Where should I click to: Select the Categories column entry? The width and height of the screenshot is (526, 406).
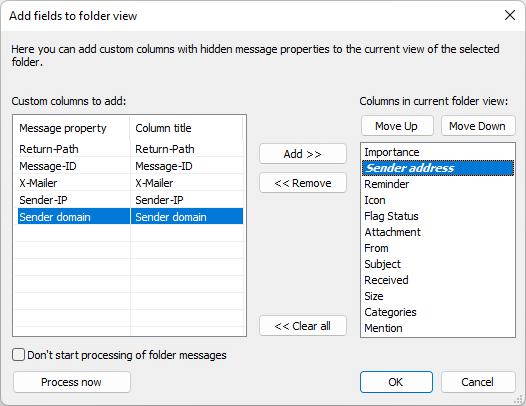[438, 312]
